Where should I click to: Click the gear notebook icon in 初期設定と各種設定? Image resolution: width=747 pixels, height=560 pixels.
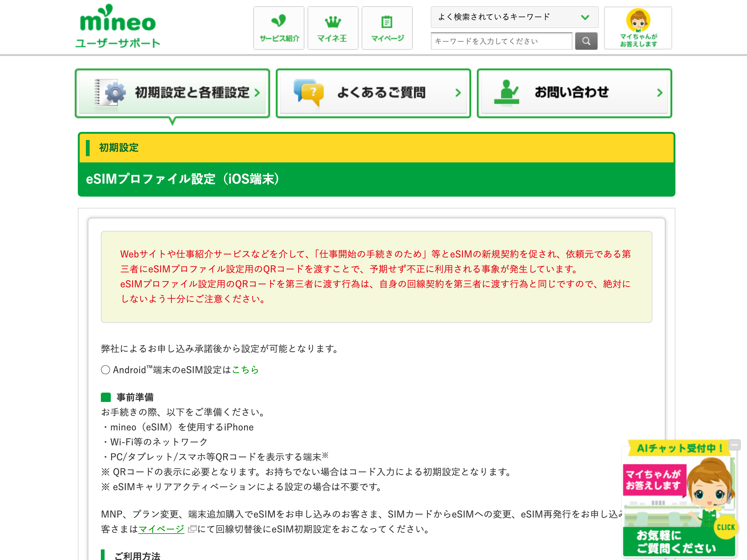click(110, 92)
